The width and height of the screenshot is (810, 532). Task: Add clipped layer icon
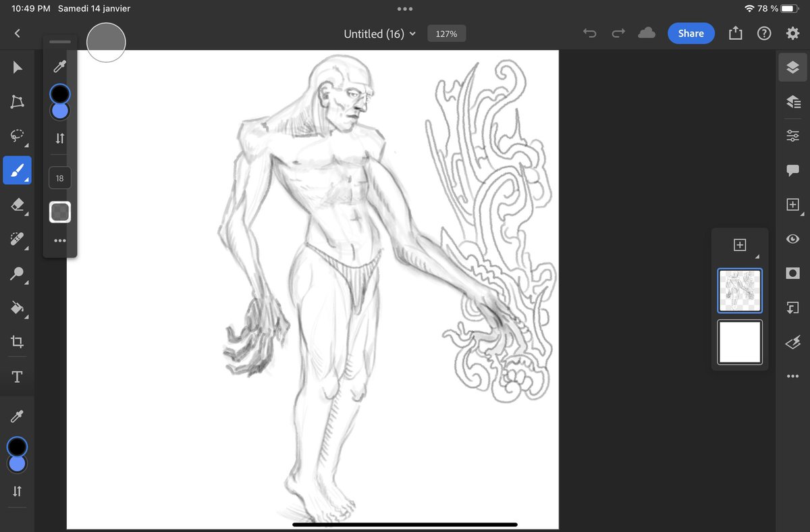(x=792, y=308)
